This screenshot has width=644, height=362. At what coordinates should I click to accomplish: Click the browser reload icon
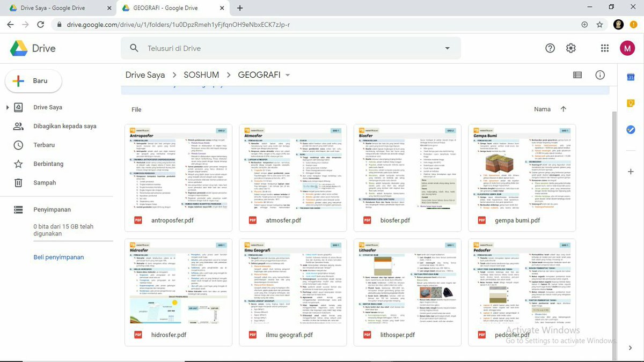coord(41,25)
